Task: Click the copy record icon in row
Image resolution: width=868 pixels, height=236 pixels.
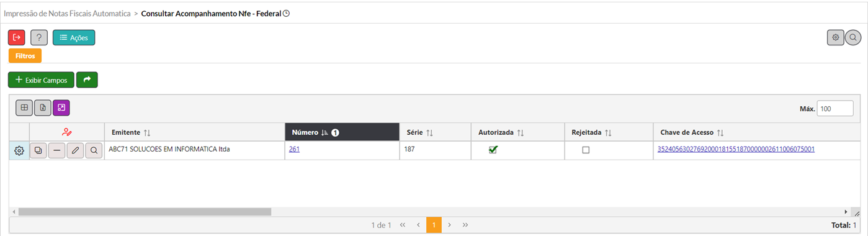Action: click(38, 150)
